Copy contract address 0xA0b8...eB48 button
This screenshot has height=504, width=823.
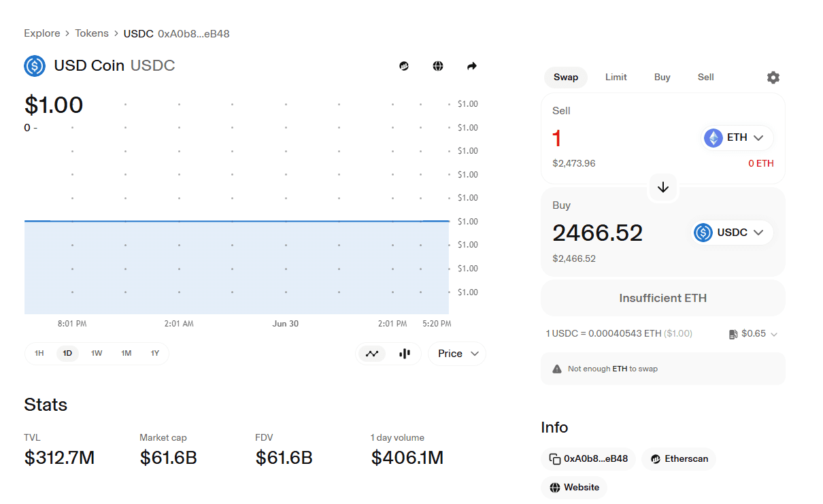point(588,459)
